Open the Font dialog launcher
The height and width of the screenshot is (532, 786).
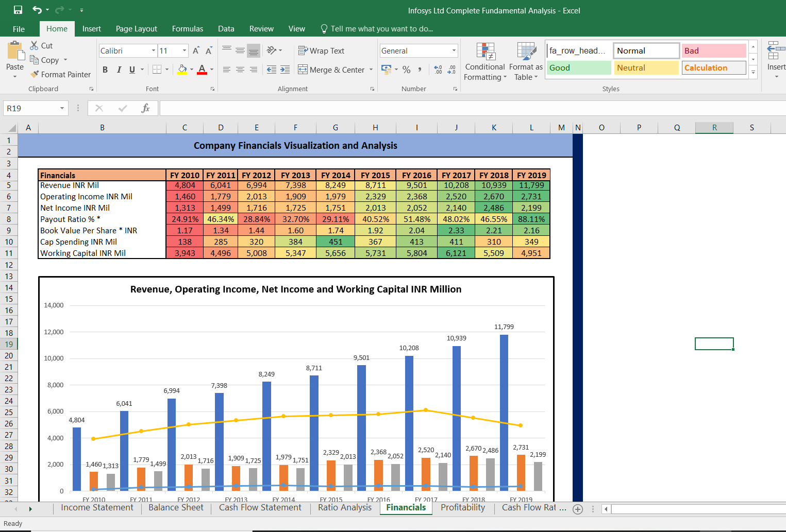point(212,89)
